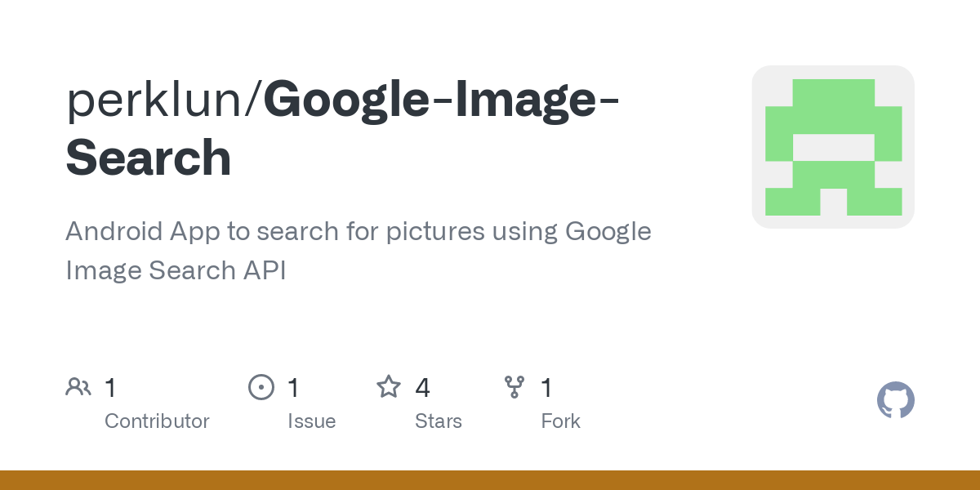Click the fork count number 1
Viewport: 980px width, 490px height.
pyautogui.click(x=547, y=387)
